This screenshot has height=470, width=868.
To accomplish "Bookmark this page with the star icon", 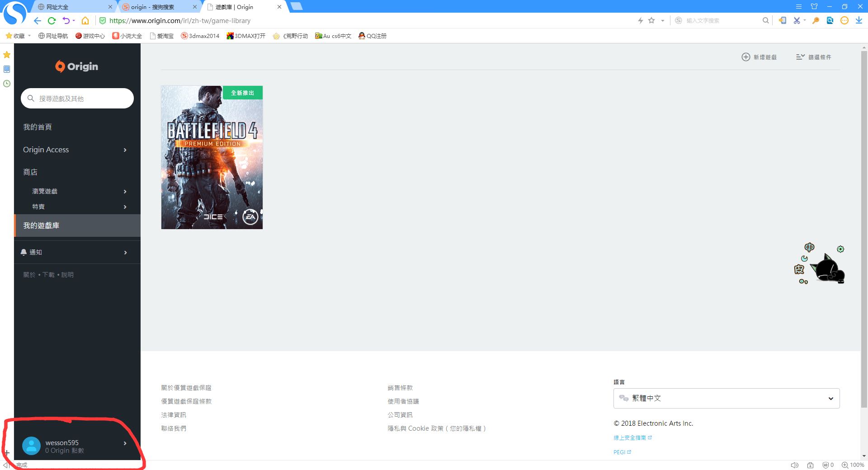I will coord(651,20).
